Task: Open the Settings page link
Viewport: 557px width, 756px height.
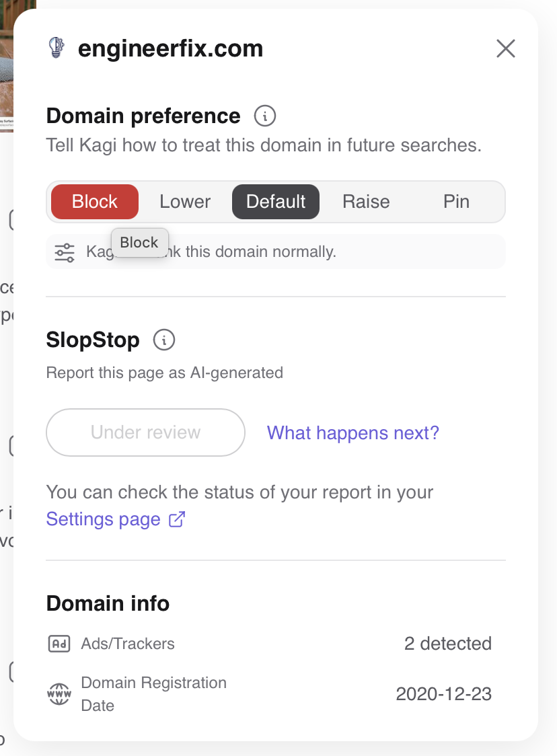Action: click(x=103, y=519)
